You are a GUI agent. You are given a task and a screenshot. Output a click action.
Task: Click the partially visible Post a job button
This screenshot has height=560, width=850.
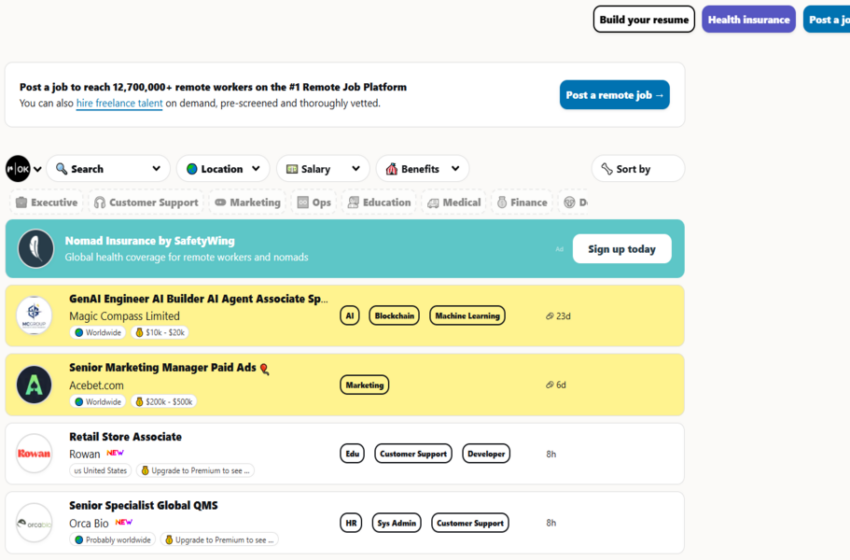point(827,20)
